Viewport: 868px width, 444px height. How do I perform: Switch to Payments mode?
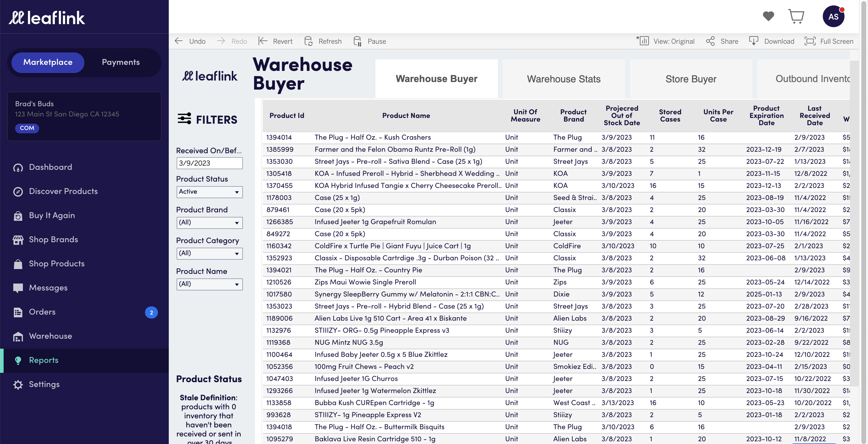[121, 62]
